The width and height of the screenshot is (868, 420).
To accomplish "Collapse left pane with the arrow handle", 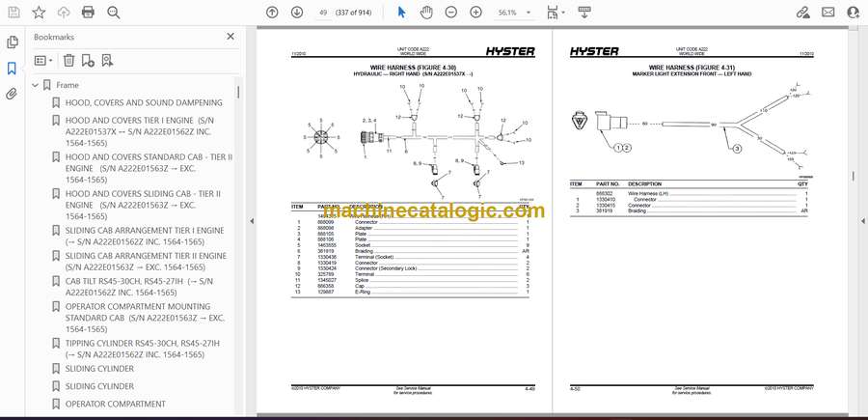I will point(252,221).
